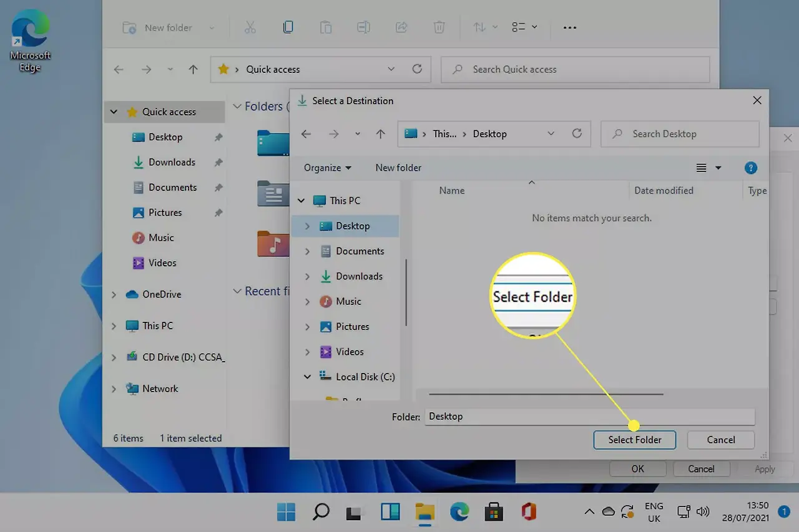Expand Network in Explorer sidebar

[x=114, y=389]
